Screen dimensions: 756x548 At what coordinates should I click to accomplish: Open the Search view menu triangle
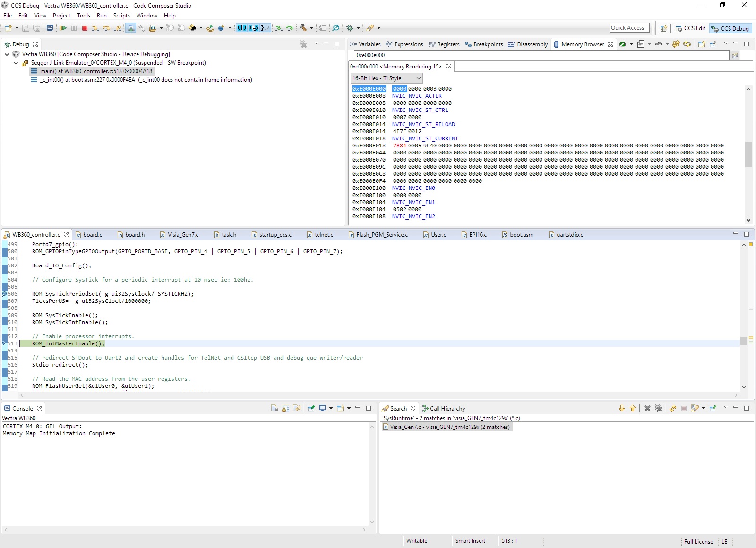[x=726, y=407]
